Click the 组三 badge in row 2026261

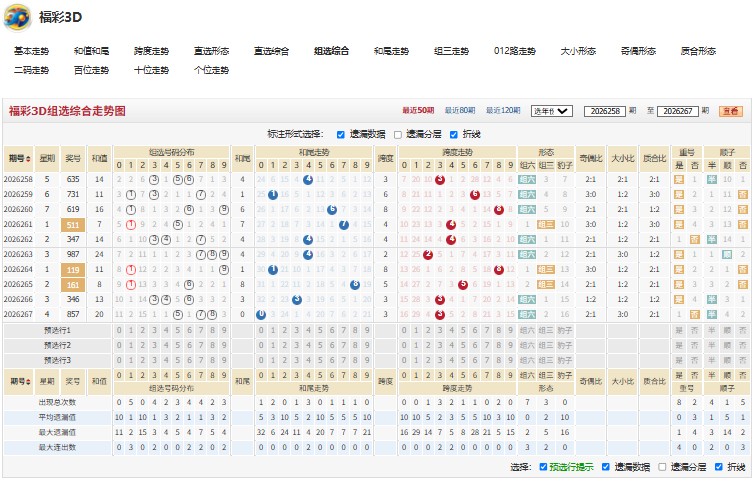coord(546,224)
